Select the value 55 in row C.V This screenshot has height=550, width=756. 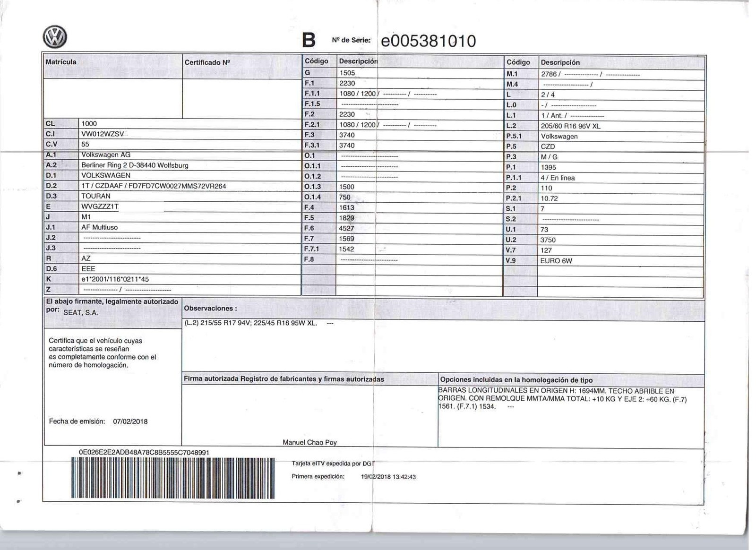pos(85,144)
